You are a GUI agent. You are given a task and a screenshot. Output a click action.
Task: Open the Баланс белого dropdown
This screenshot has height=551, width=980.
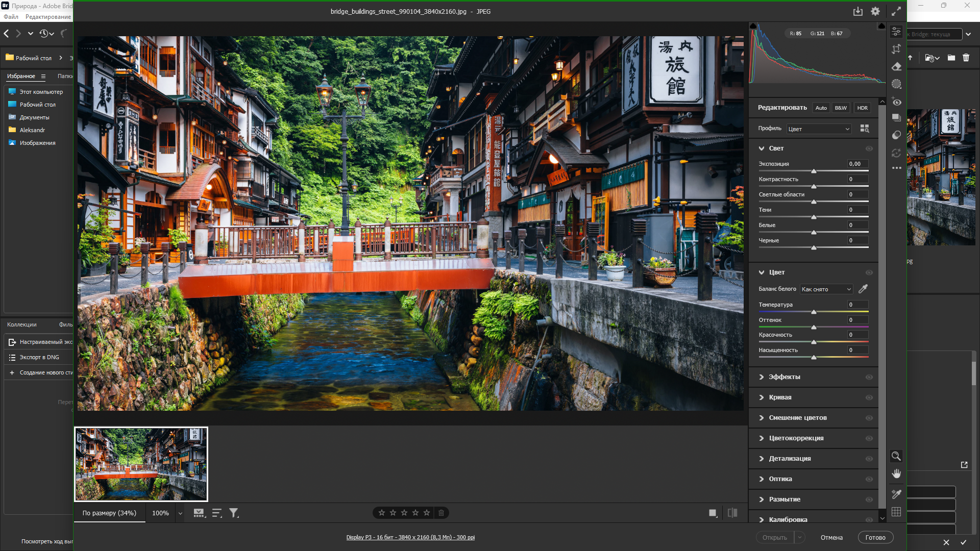pos(826,289)
